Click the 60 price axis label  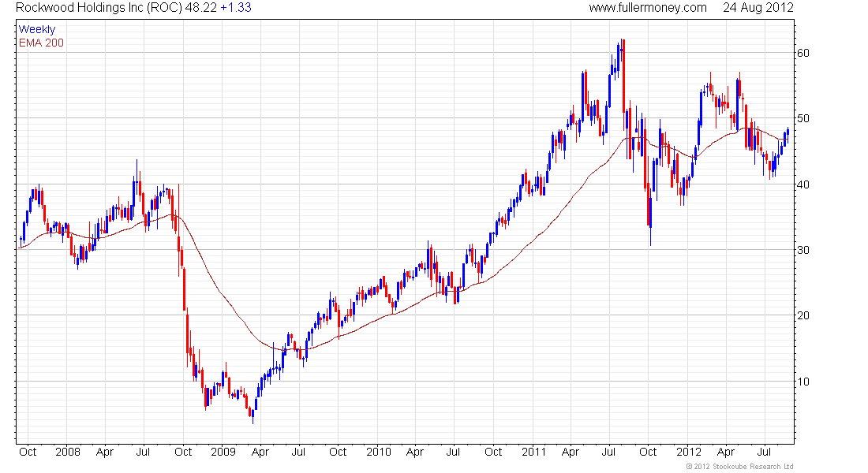tap(803, 53)
